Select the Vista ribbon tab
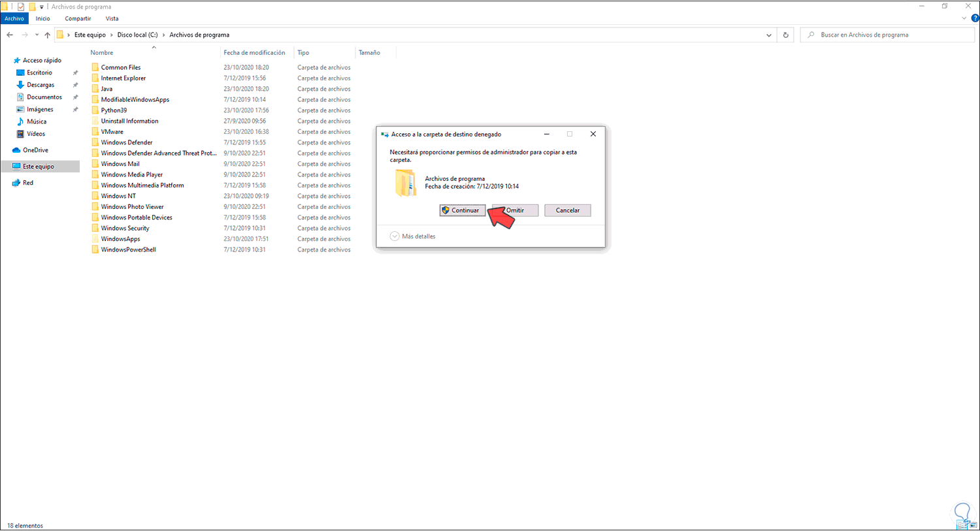Screen dimensions: 980x531 (x=112, y=19)
